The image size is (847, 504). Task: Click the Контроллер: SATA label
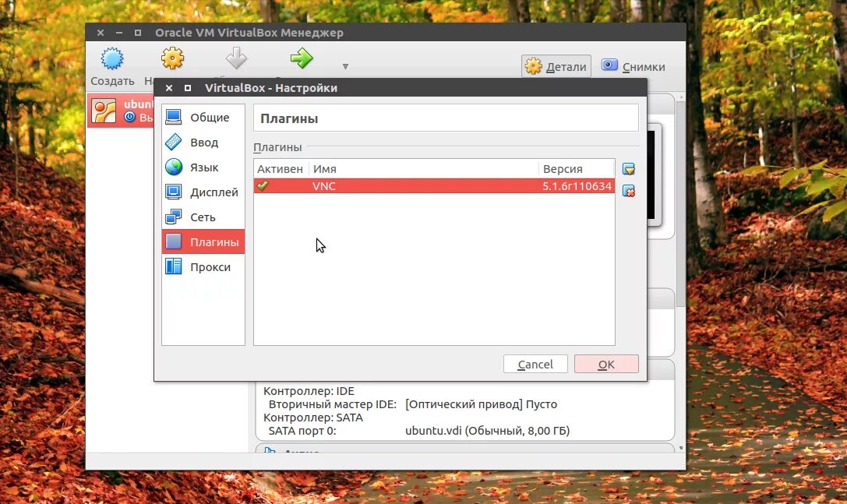[x=313, y=418]
